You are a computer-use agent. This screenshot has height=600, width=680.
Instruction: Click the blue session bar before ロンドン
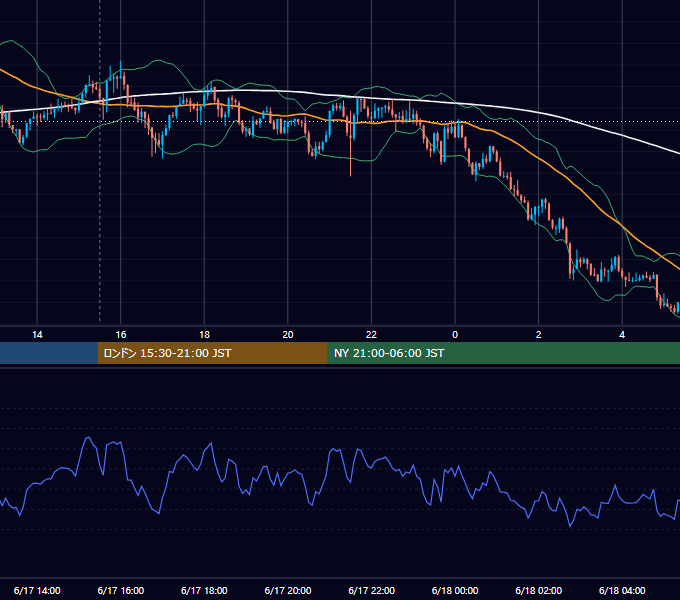49,353
